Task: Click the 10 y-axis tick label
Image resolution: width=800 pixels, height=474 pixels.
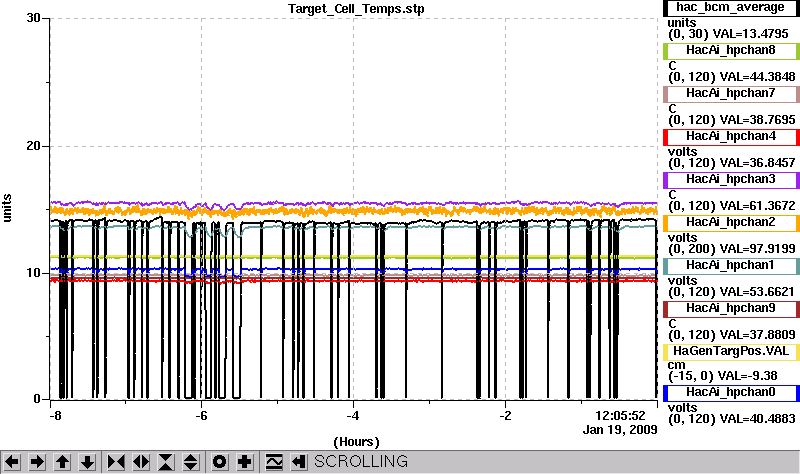Action: [x=33, y=272]
